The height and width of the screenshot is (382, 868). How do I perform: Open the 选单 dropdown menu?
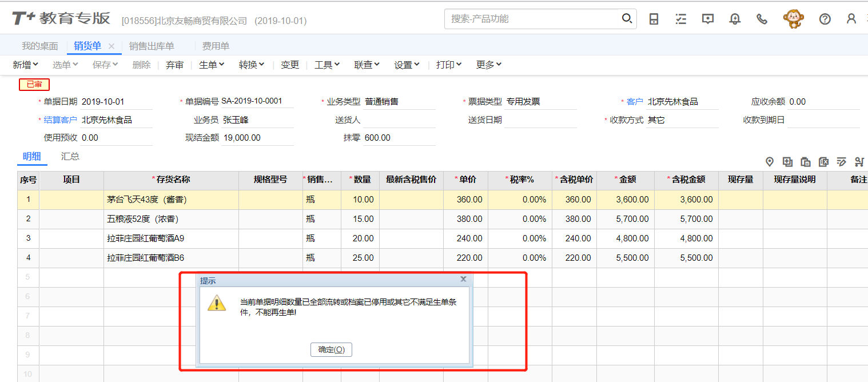click(x=65, y=65)
